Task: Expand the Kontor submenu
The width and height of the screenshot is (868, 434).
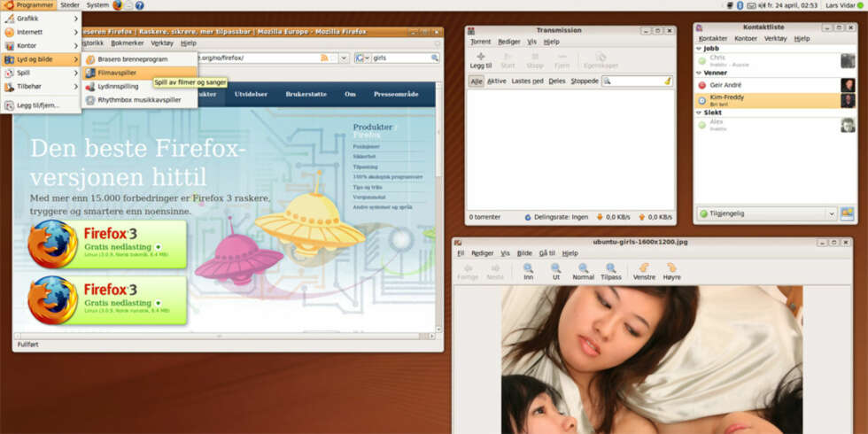Action: pos(41,45)
